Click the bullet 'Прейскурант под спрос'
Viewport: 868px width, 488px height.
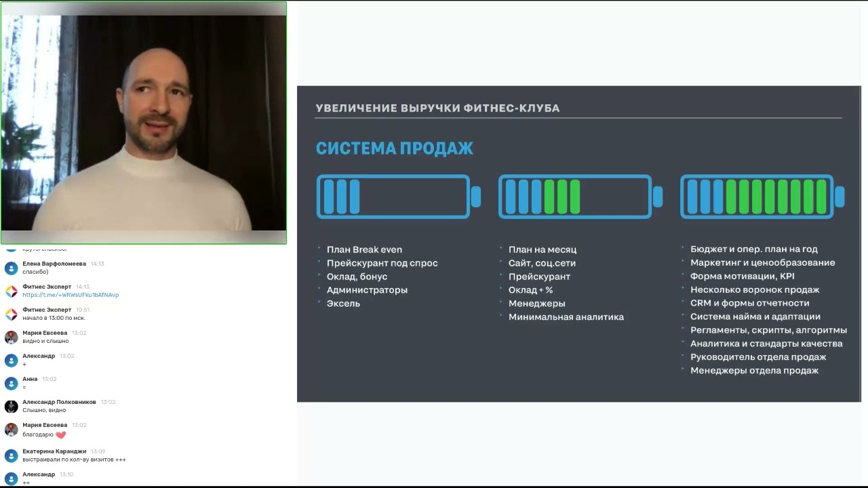click(x=382, y=263)
